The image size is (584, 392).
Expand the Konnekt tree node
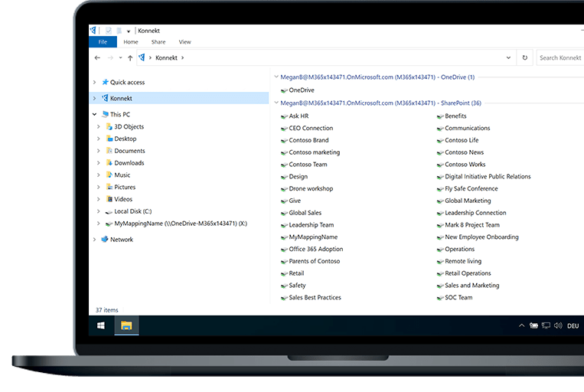click(94, 98)
